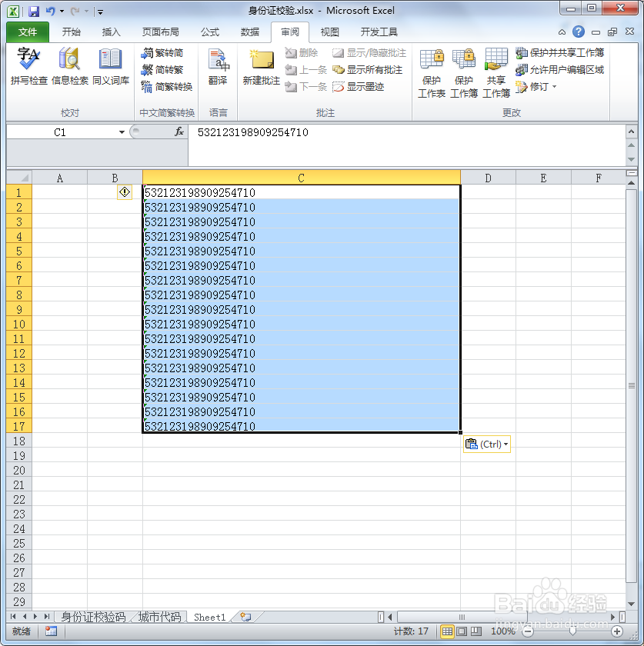The width and height of the screenshot is (644, 646).
Task: Zoom in with the plus button
Action: pos(617,631)
